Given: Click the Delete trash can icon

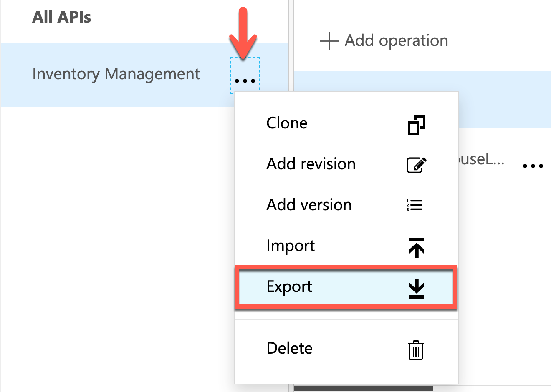Looking at the screenshot, I should [416, 350].
